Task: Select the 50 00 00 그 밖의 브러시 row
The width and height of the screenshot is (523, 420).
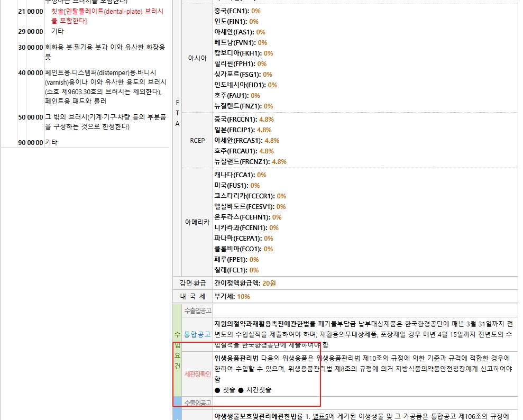Action: (105, 122)
